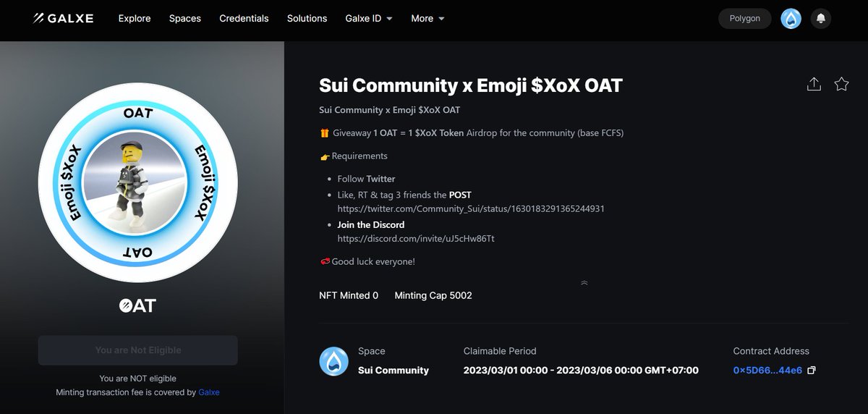
Task: Click the disabled You are Not Eligible button
Action: point(138,350)
